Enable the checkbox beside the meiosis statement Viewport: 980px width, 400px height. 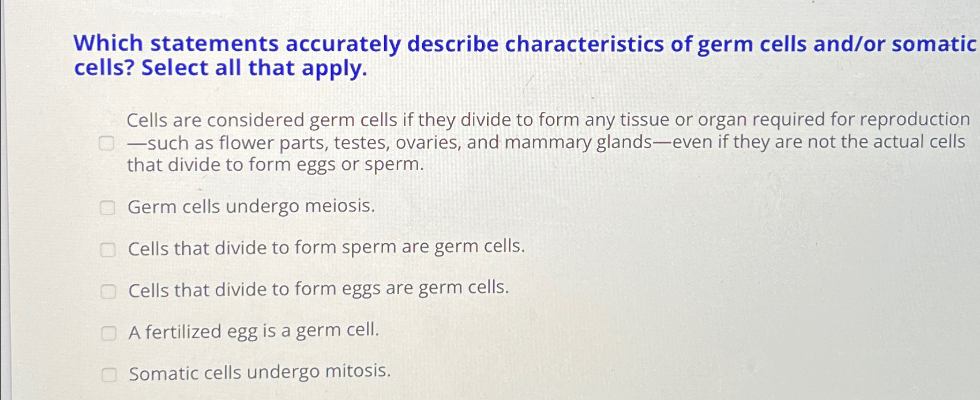point(107,208)
